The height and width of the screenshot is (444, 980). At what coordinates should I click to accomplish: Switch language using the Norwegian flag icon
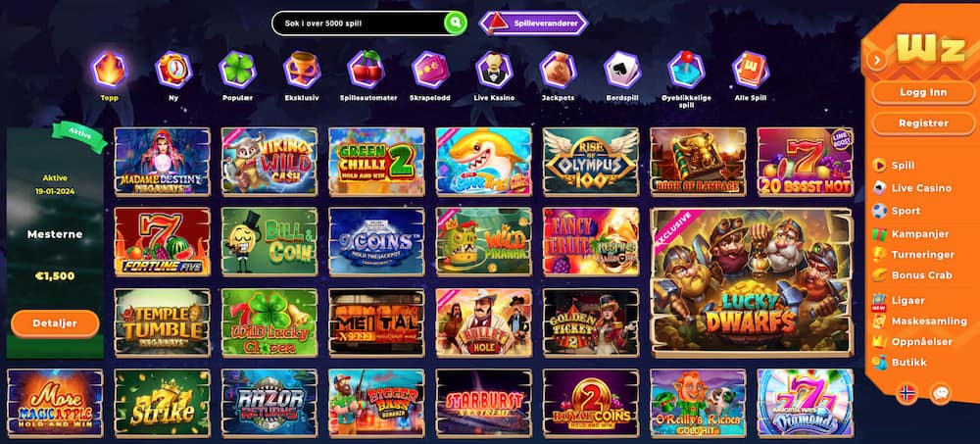[906, 393]
